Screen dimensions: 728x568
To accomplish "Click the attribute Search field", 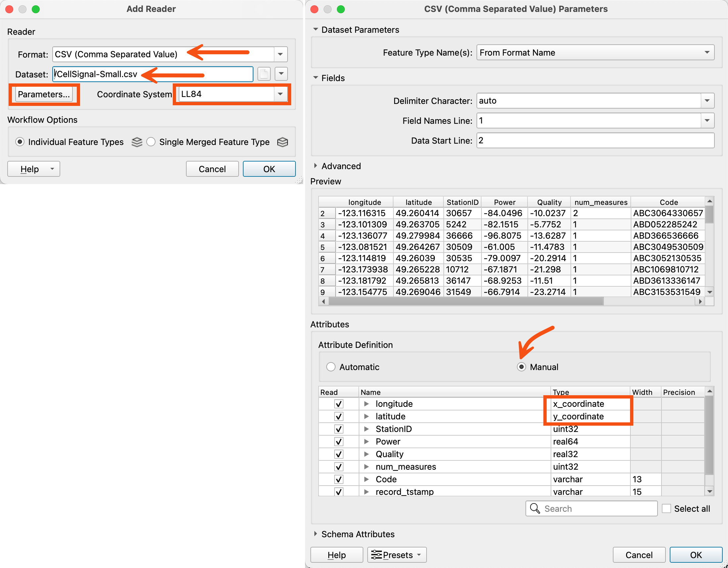I will coord(592,508).
